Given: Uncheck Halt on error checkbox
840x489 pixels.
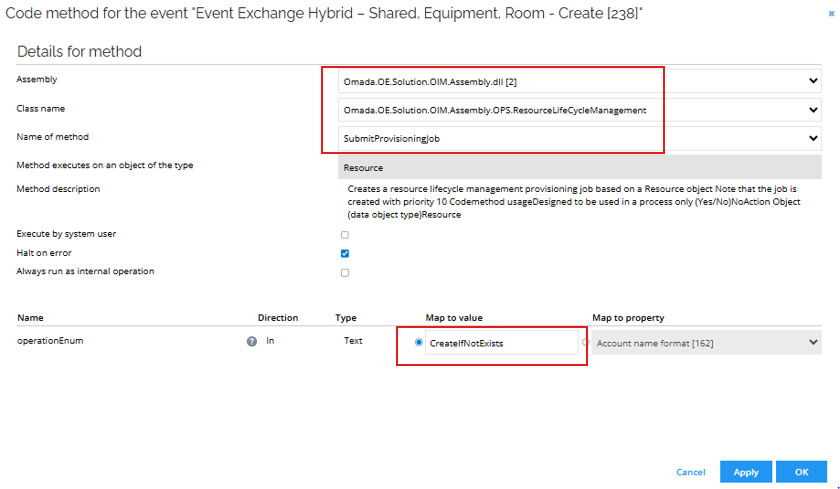Looking at the screenshot, I should coord(345,253).
